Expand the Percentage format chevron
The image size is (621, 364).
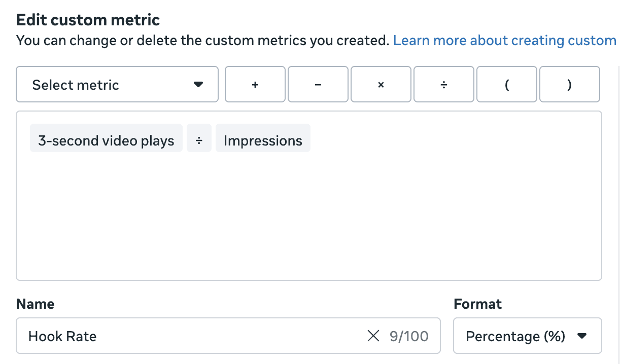(x=582, y=336)
